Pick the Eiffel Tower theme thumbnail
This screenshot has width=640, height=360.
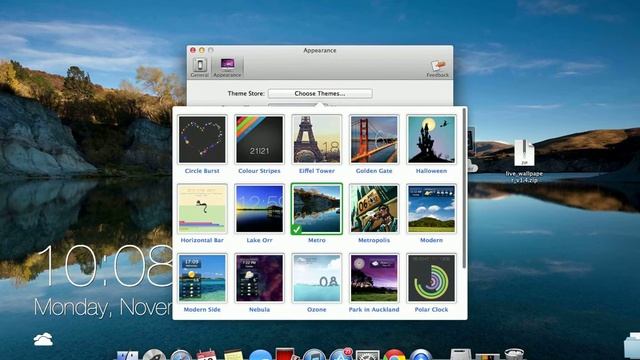coord(316,140)
